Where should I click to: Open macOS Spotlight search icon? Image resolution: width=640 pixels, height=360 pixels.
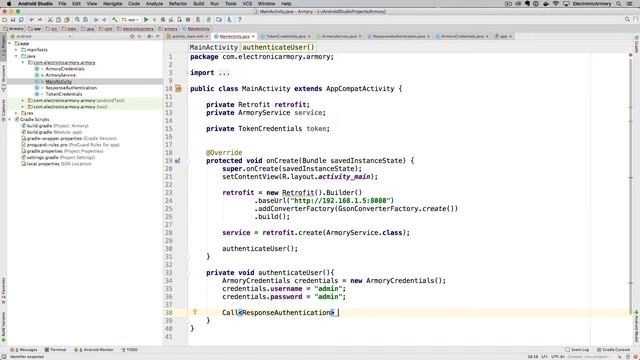coord(619,4)
